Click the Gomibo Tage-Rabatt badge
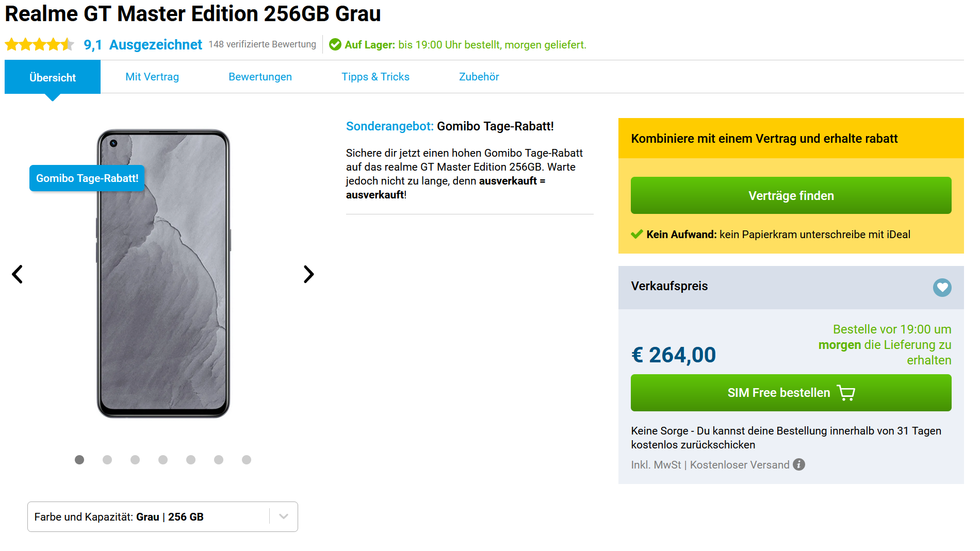The width and height of the screenshot is (980, 551). click(87, 178)
